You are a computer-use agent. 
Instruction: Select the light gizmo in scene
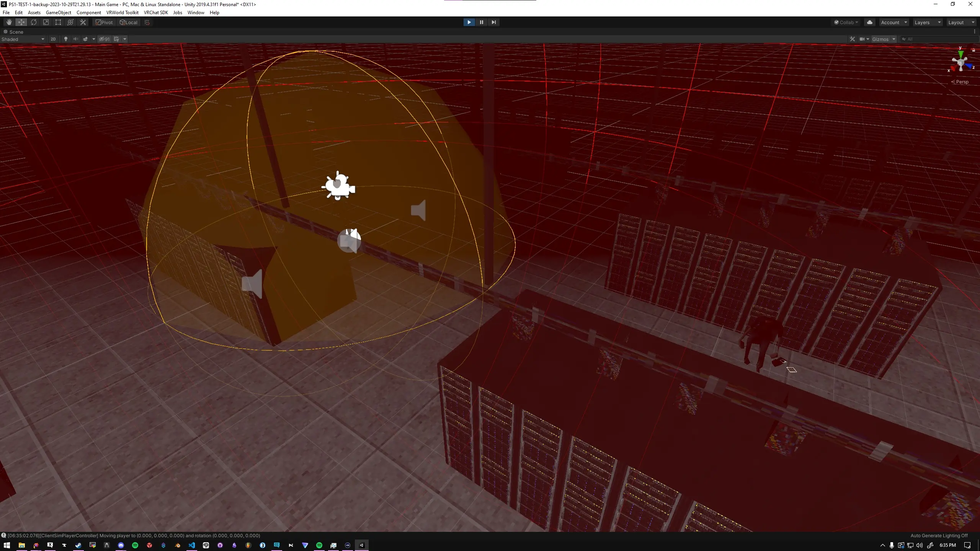tap(338, 186)
